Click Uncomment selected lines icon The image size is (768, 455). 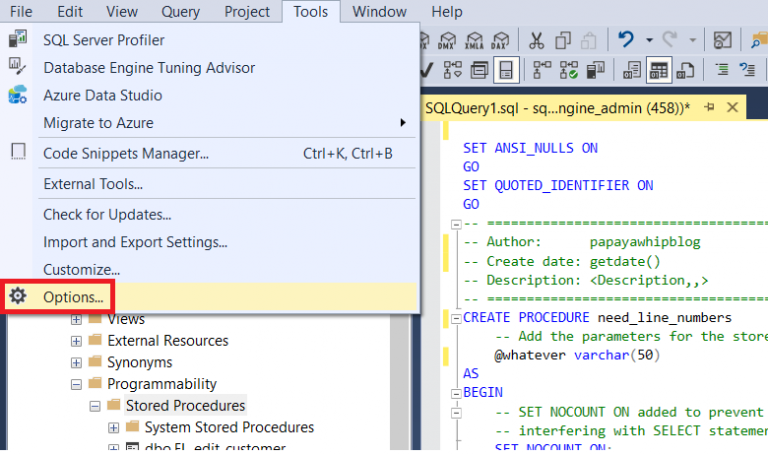(x=747, y=70)
